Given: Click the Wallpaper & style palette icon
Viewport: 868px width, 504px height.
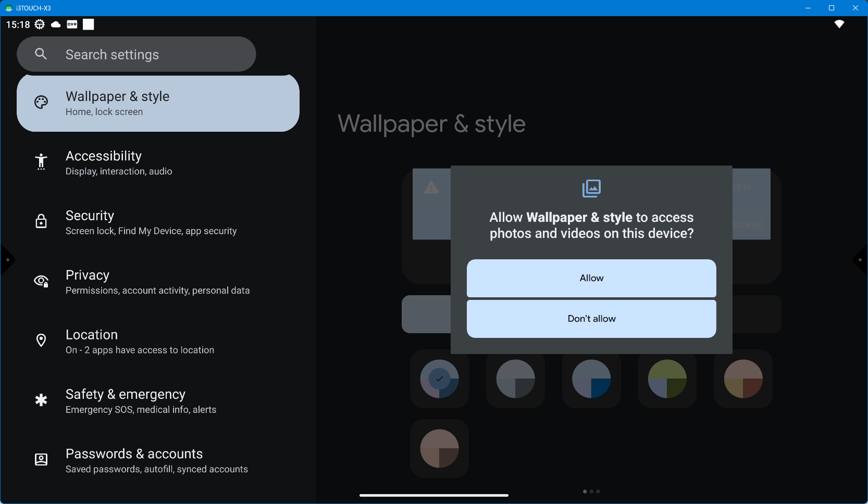Looking at the screenshot, I should click(41, 103).
